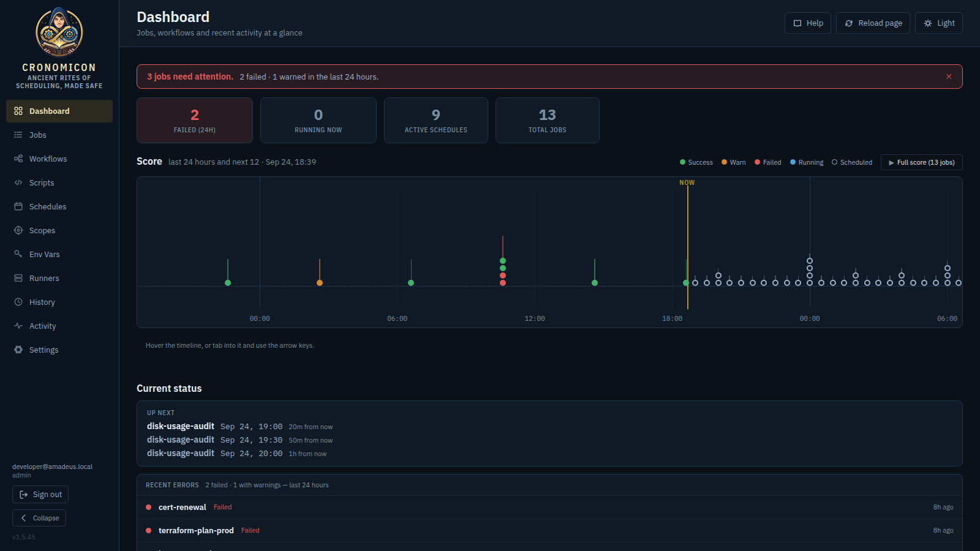Click the Env Vars key icon
980x551 pixels.
18,254
